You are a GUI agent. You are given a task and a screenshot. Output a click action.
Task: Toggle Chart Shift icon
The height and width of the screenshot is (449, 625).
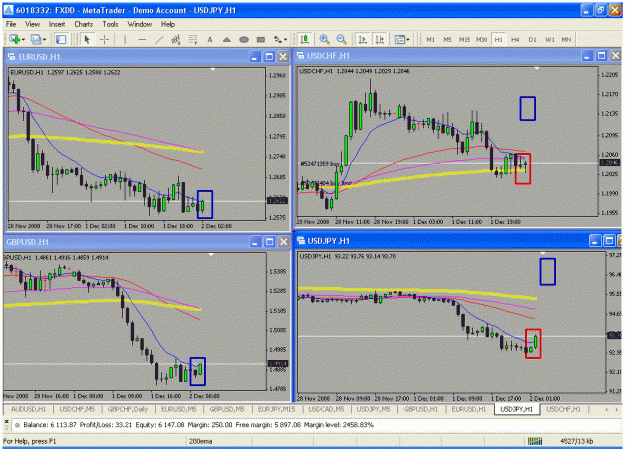tap(379, 39)
